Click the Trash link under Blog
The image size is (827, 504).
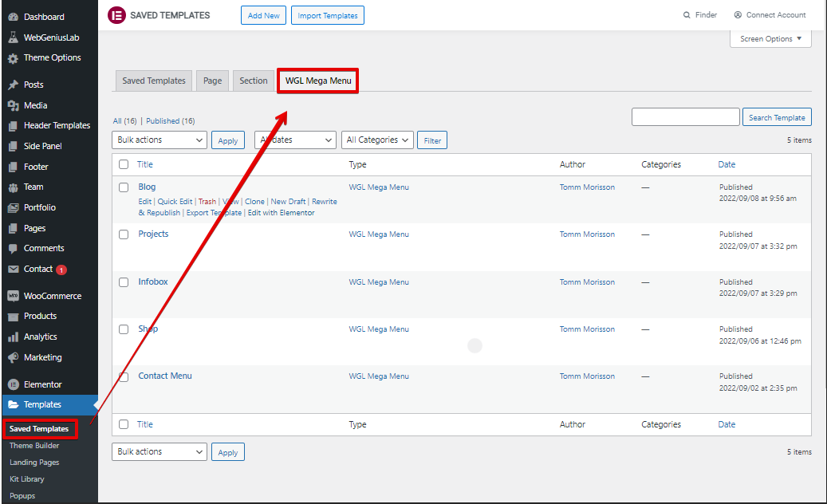(207, 202)
